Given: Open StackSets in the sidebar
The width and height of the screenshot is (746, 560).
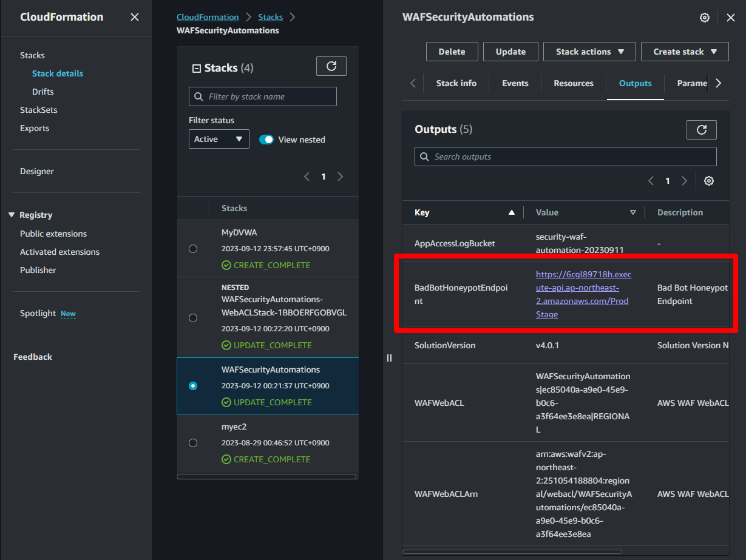Looking at the screenshot, I should (x=39, y=110).
